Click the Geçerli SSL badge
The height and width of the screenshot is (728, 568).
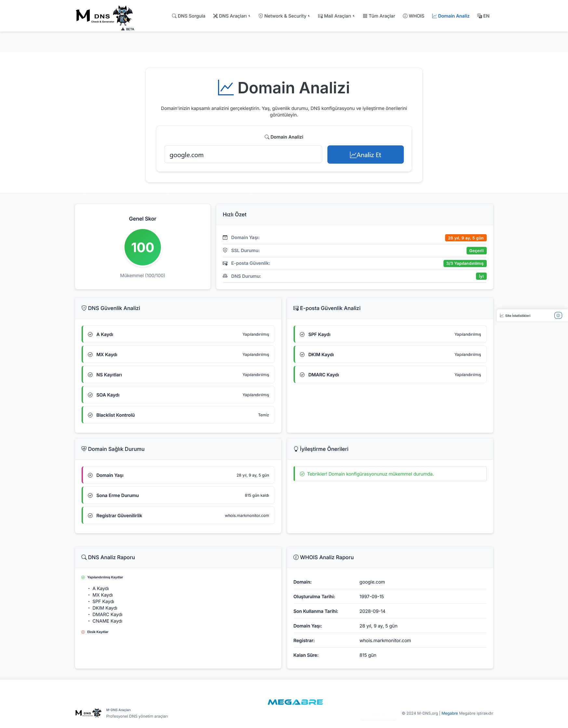pos(476,251)
